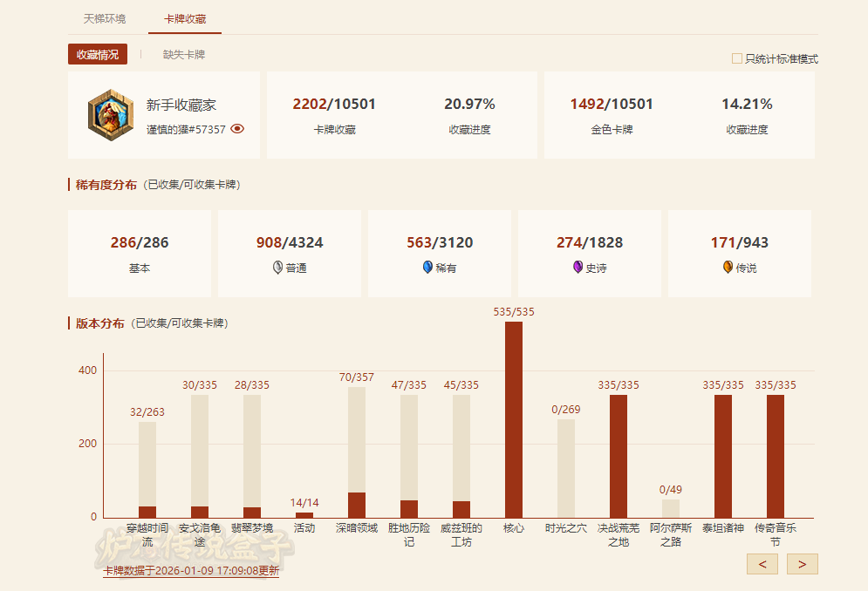Go to next page of expansion chart
Screen dimensions: 868x591
(802, 564)
